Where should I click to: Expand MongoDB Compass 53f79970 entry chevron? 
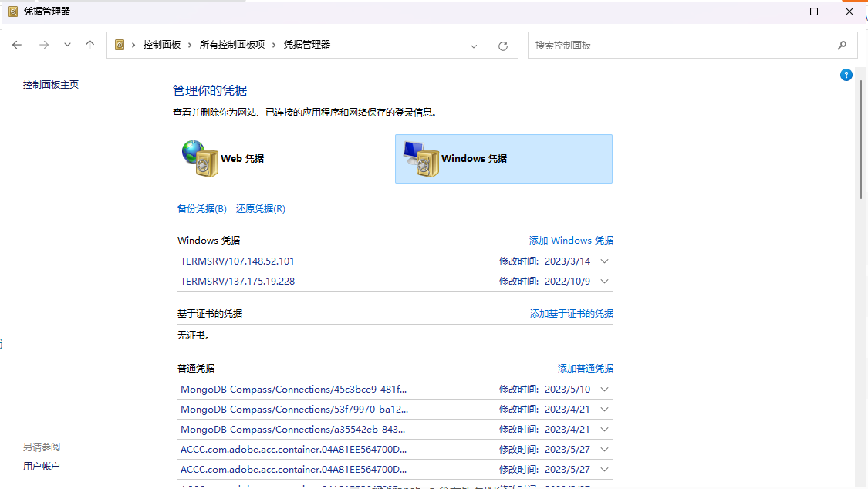(604, 410)
